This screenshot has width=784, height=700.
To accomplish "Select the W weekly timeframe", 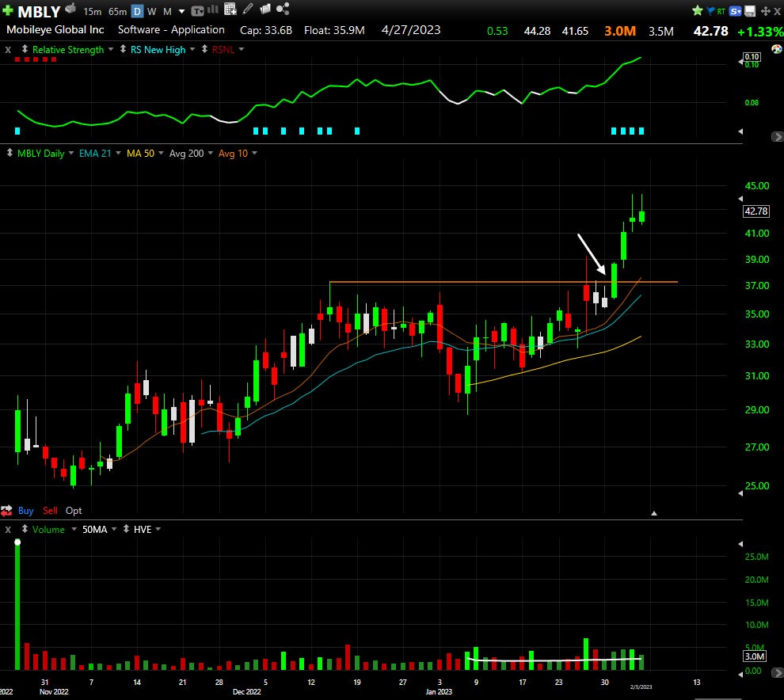I will tap(152, 11).
